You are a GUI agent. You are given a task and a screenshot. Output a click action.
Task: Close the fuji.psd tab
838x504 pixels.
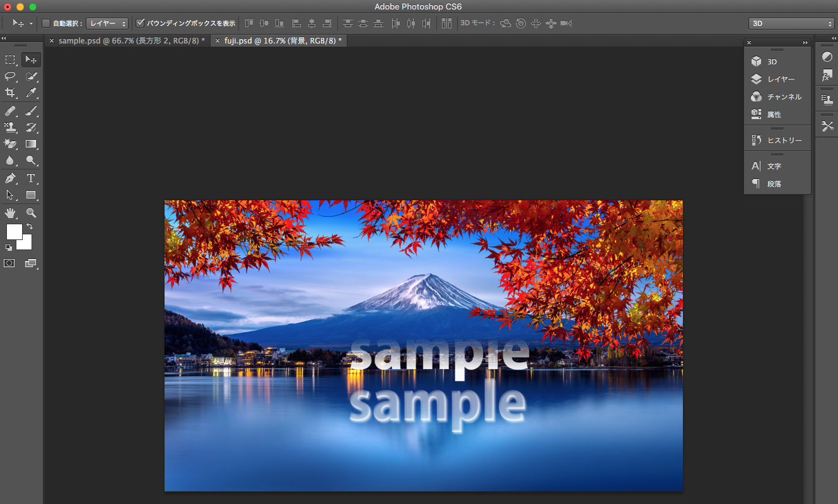click(x=218, y=40)
